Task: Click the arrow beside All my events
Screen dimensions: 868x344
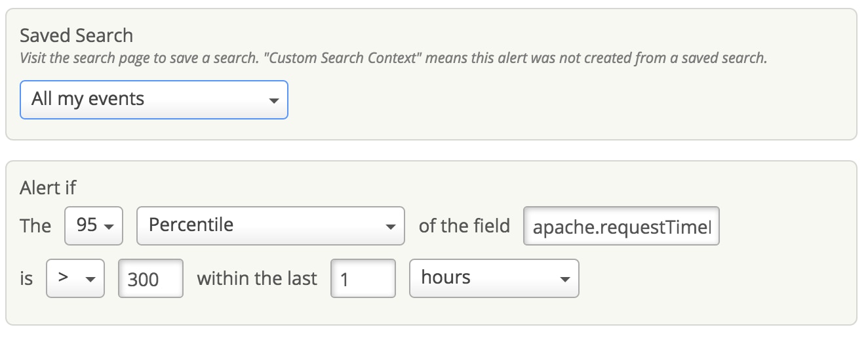Action: (x=274, y=101)
